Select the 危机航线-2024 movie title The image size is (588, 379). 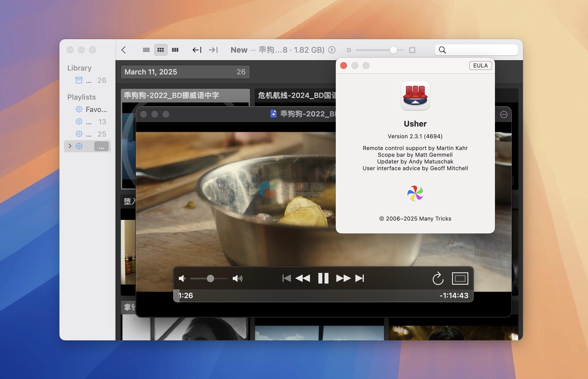297,95
